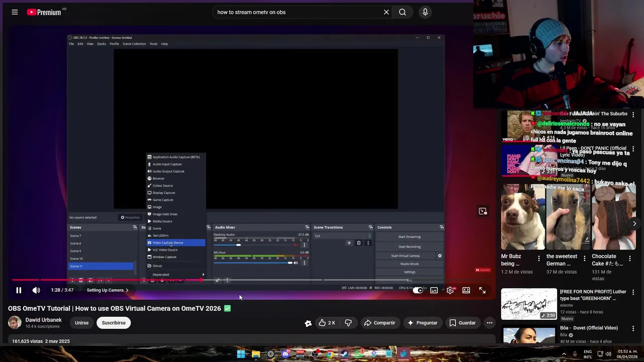Open the player settings gear
The width and height of the screenshot is (644, 362).
[450, 290]
